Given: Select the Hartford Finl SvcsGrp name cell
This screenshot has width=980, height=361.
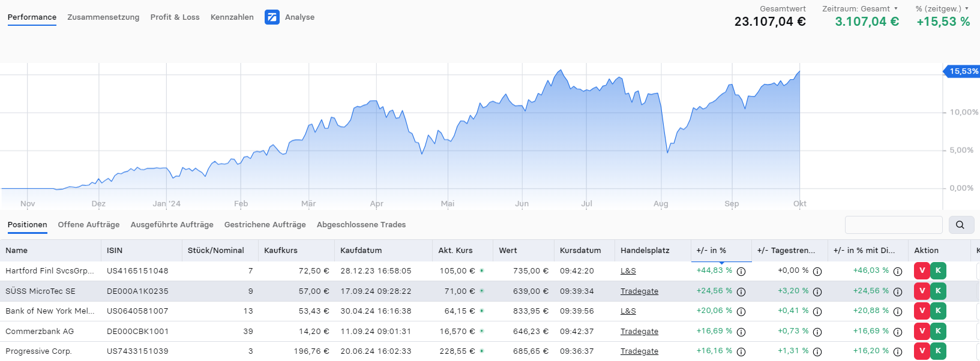Looking at the screenshot, I should [50, 271].
